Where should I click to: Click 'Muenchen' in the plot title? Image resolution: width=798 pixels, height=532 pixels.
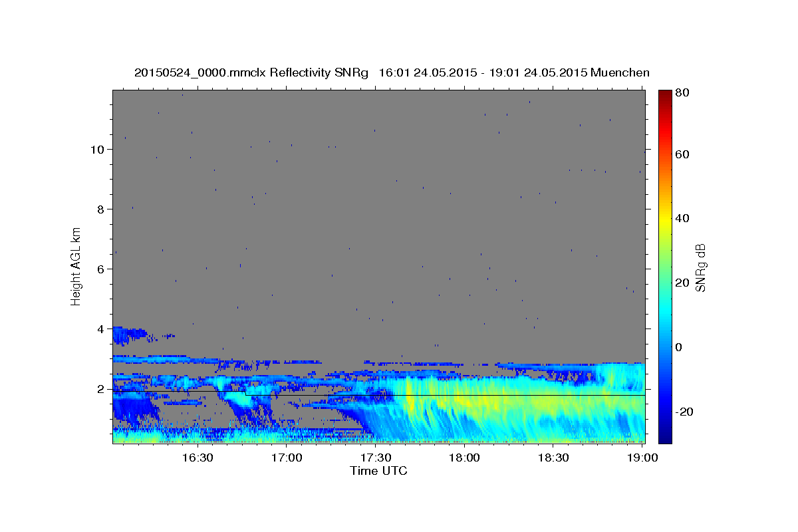click(x=619, y=72)
